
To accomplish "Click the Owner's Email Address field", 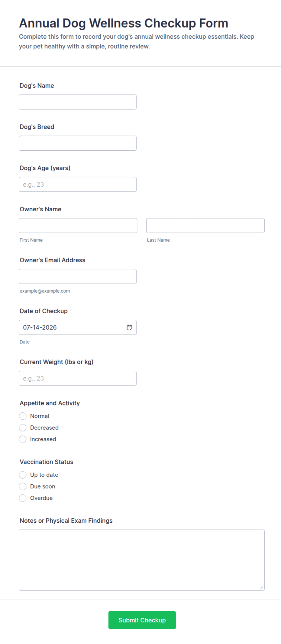I will point(78,276).
